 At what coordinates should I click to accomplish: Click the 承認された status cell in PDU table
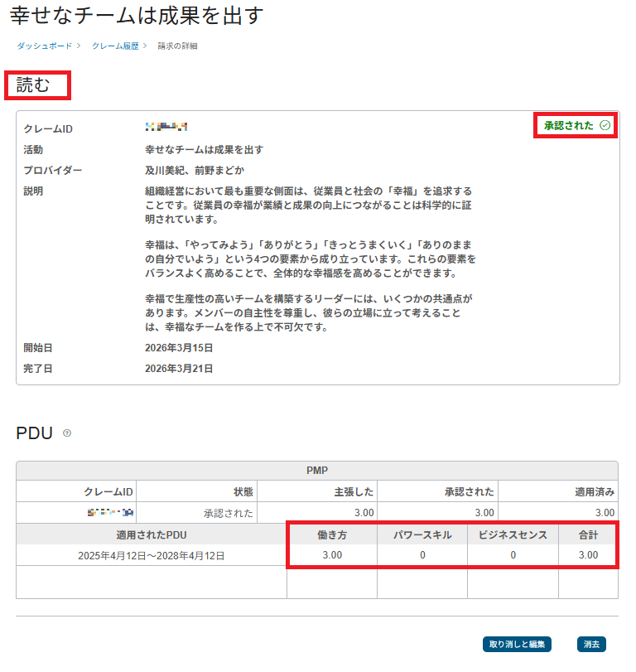(x=228, y=513)
